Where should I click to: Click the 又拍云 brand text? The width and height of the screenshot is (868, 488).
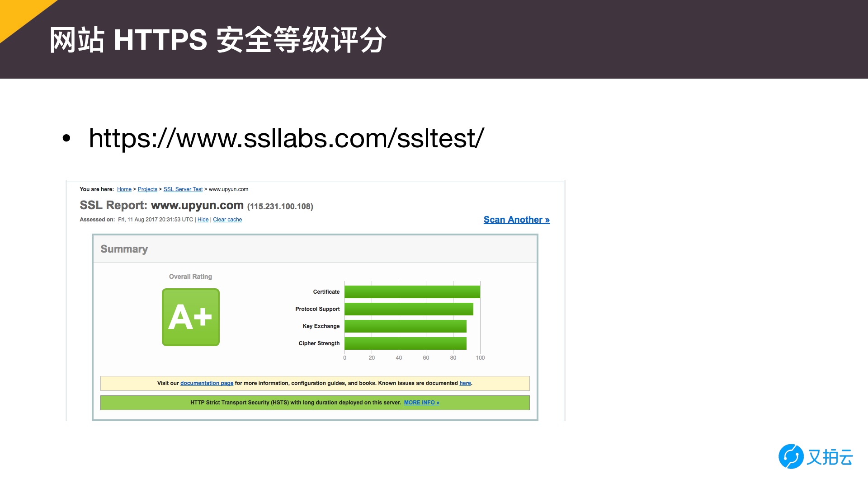(x=830, y=457)
